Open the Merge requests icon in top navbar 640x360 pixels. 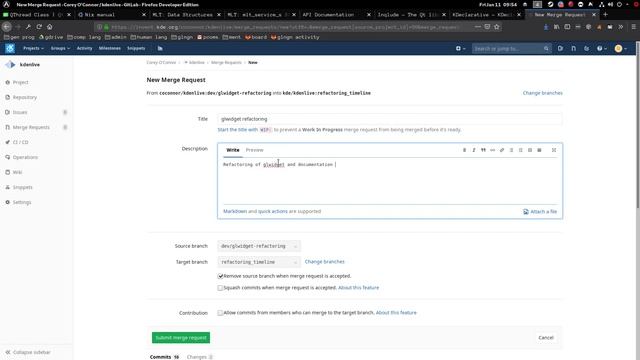click(x=573, y=48)
